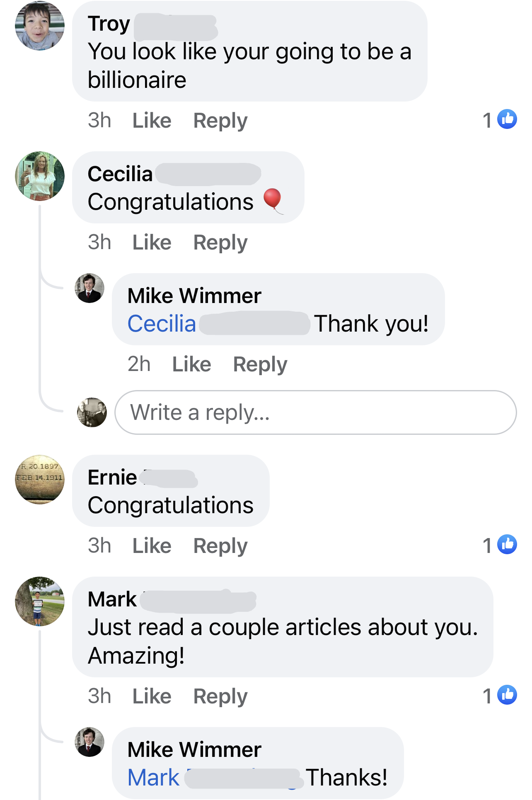Like Troy's billionaire comment
Image resolution: width=532 pixels, height=800 pixels.
click(152, 121)
